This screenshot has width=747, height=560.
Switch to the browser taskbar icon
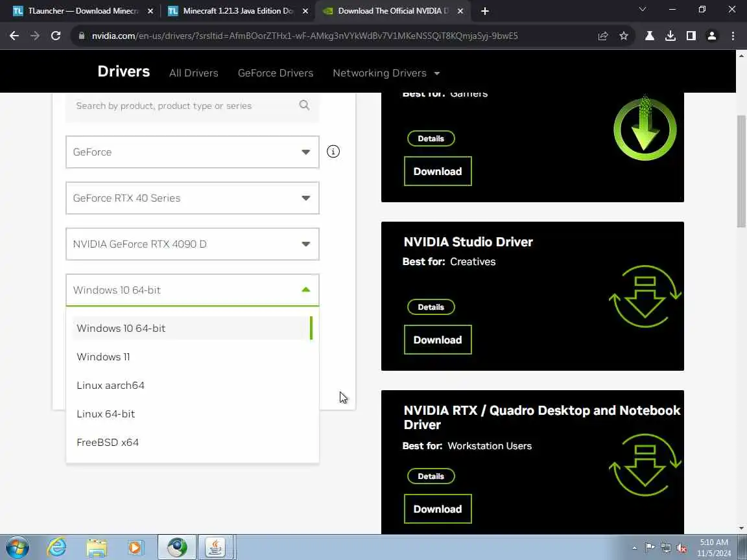coord(177,547)
